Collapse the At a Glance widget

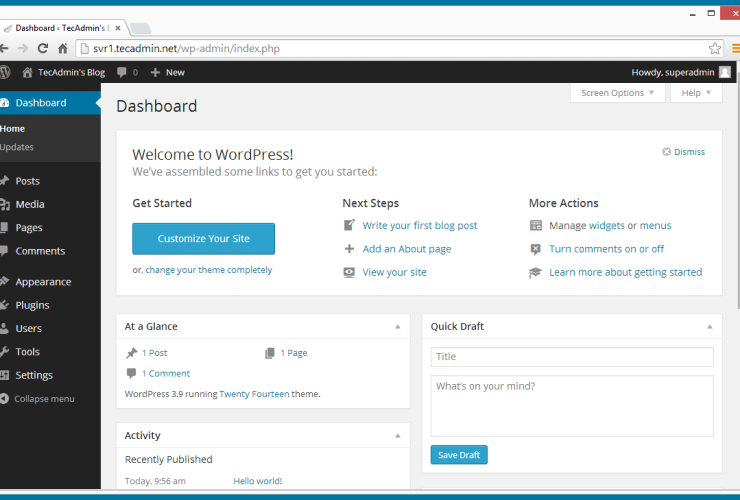click(x=397, y=327)
